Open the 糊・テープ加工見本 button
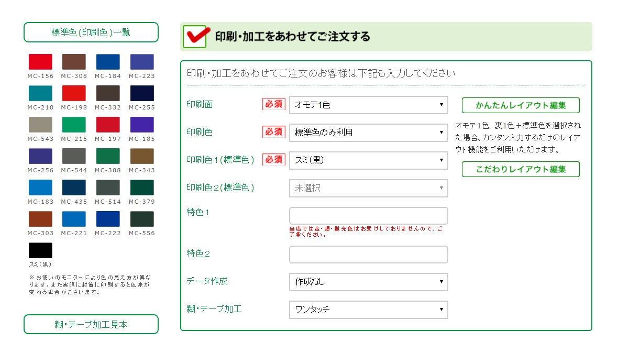 tap(91, 324)
